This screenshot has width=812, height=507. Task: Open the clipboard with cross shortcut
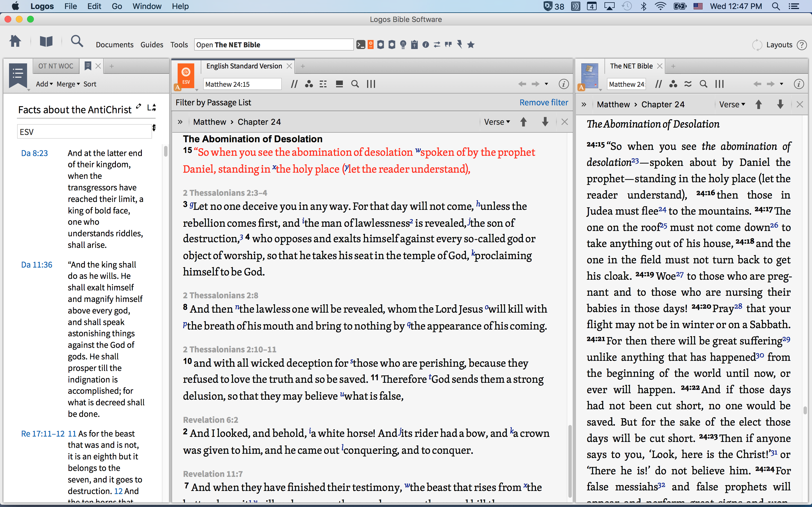coord(414,45)
